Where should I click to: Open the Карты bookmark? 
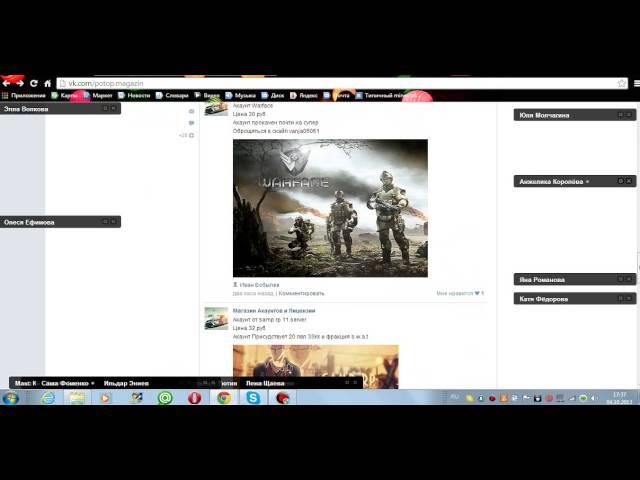point(64,96)
